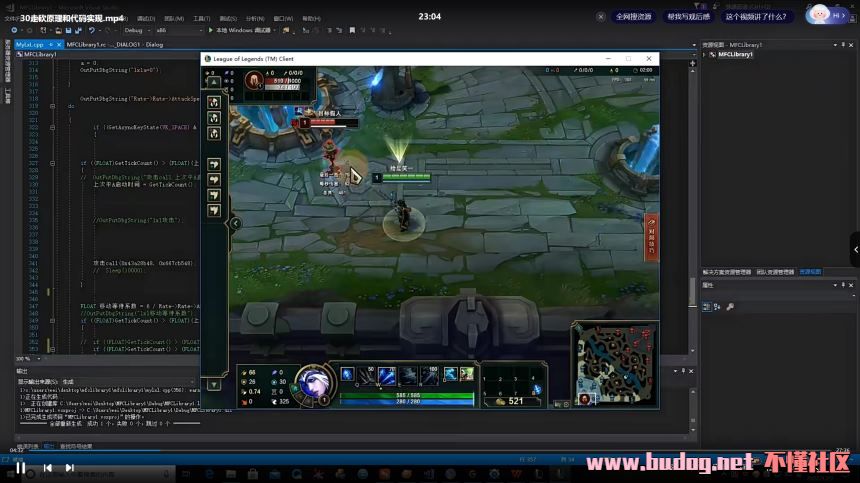
Task: Open the Tools (工具) menu
Action: pos(202,19)
